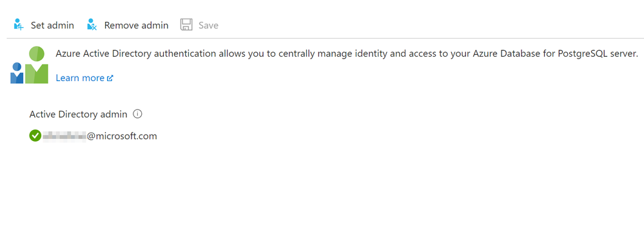Image resolution: width=644 pixels, height=235 pixels.
Task: Click external-link arrow icon beside Learn more
Action: pos(110,78)
